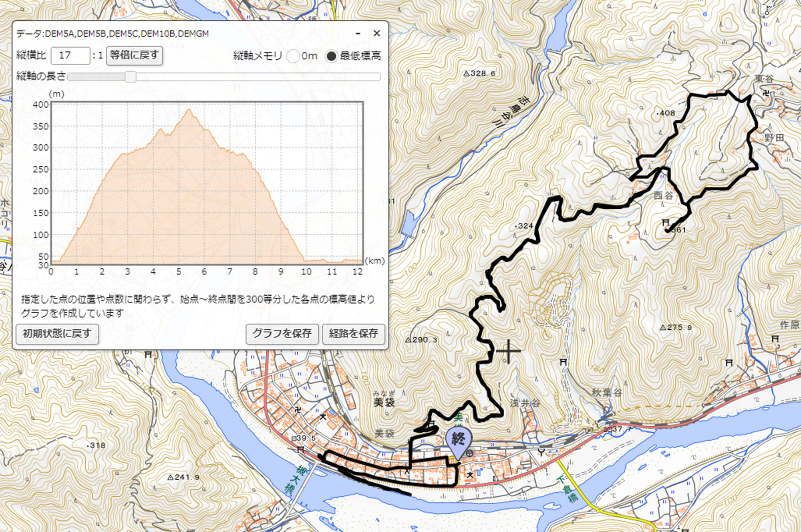Click the 縦横比 ratio input field
This screenshot has width=801, height=532.
click(70, 56)
